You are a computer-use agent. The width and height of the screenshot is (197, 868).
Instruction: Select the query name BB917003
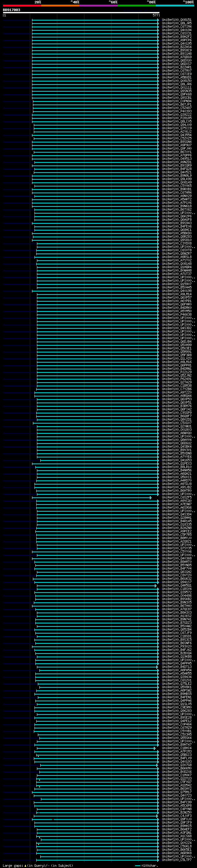(11, 10)
